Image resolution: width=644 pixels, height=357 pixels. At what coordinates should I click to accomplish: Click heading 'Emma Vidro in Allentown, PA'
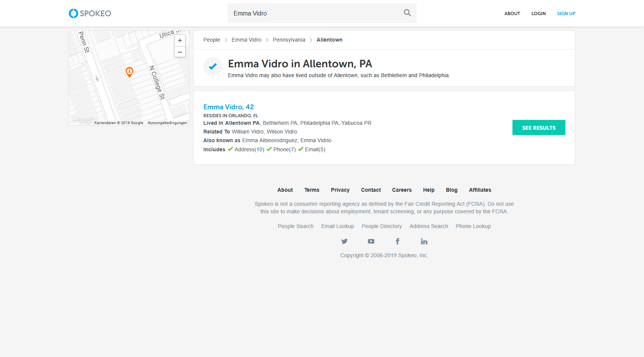[300, 64]
